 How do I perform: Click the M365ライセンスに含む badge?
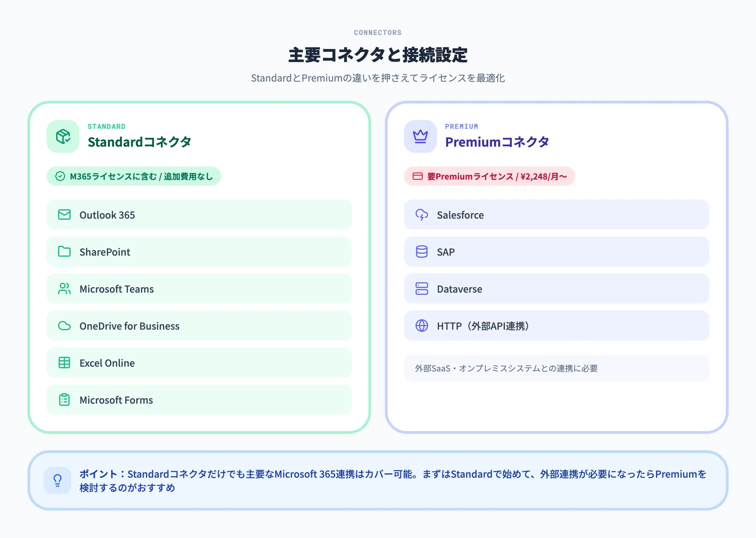pyautogui.click(x=134, y=176)
